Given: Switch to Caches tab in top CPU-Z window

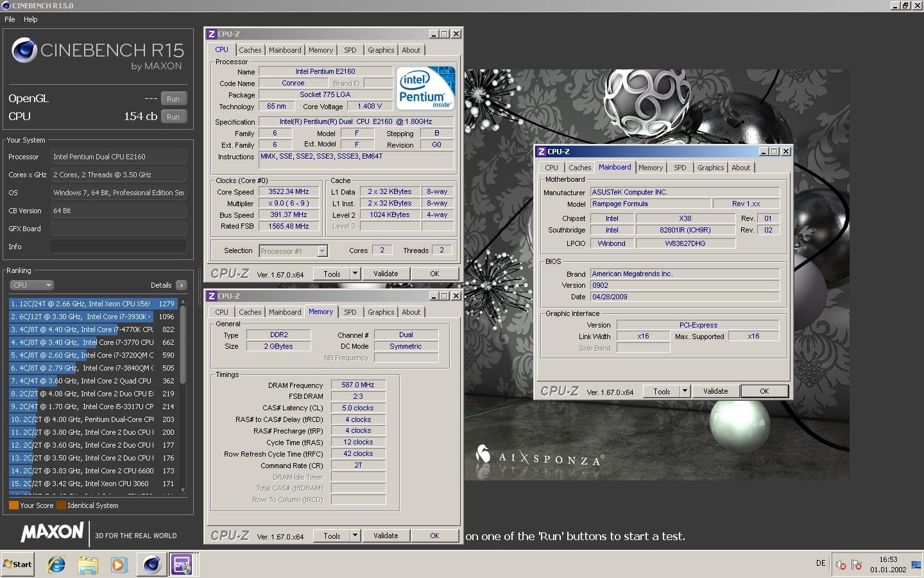Looking at the screenshot, I should tap(250, 50).
